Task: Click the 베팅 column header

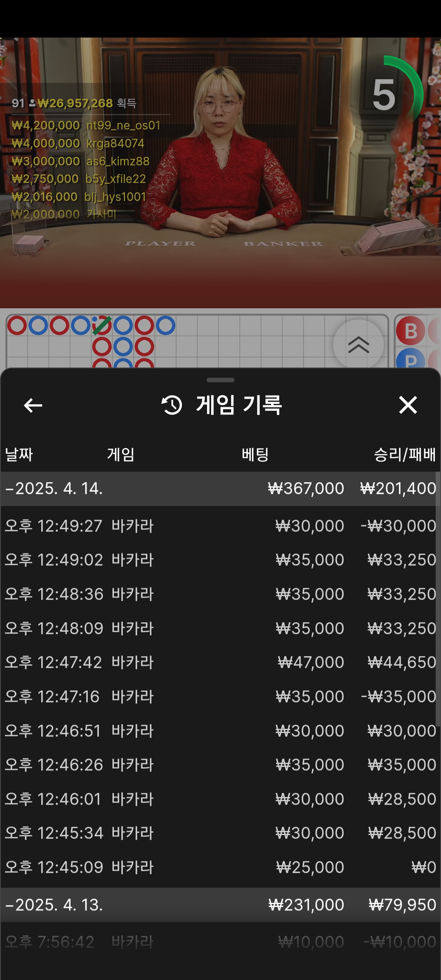Action: pyautogui.click(x=255, y=454)
